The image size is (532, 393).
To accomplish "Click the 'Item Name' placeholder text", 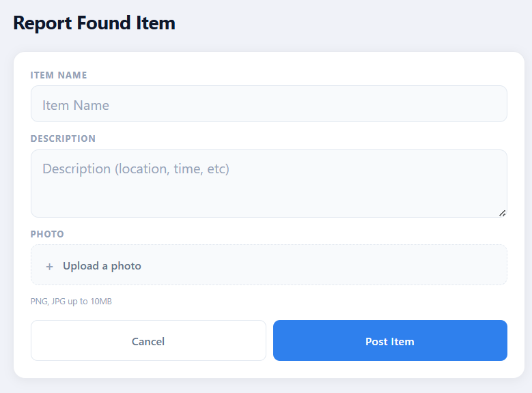I will (76, 105).
